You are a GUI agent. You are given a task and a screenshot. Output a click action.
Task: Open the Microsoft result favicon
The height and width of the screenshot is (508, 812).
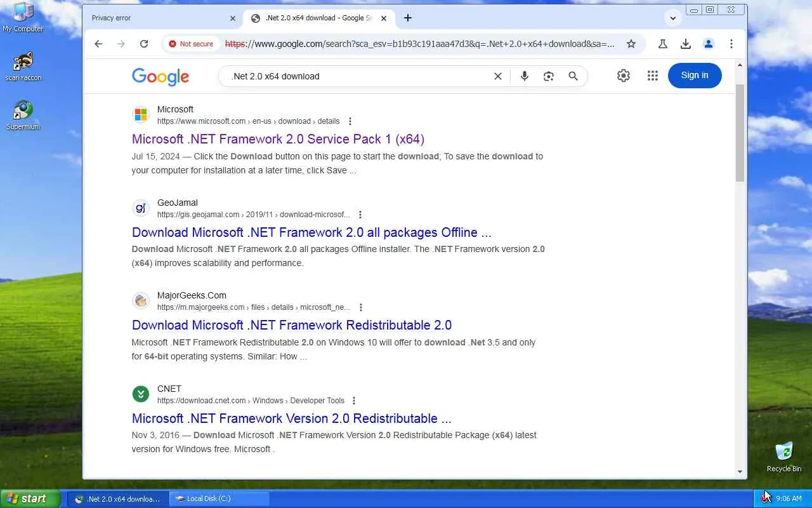(141, 115)
